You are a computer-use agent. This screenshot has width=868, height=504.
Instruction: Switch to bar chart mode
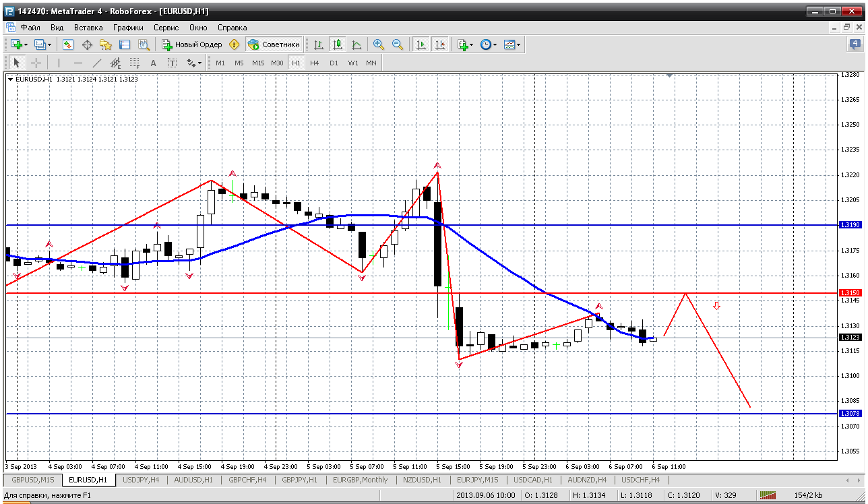[319, 44]
